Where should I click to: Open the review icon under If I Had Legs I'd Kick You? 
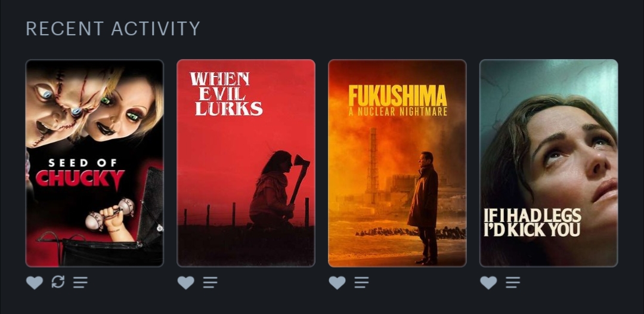click(x=513, y=282)
